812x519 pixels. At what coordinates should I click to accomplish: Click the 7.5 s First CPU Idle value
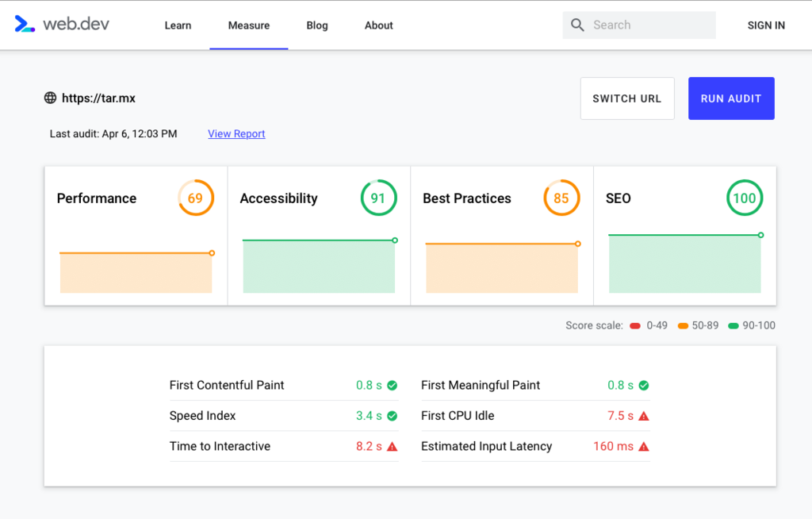620,416
